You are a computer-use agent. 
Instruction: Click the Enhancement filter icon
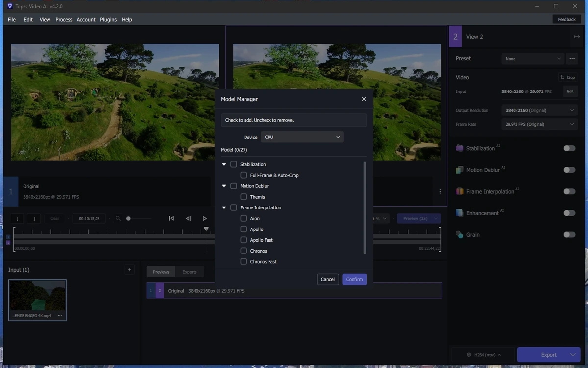coord(459,213)
